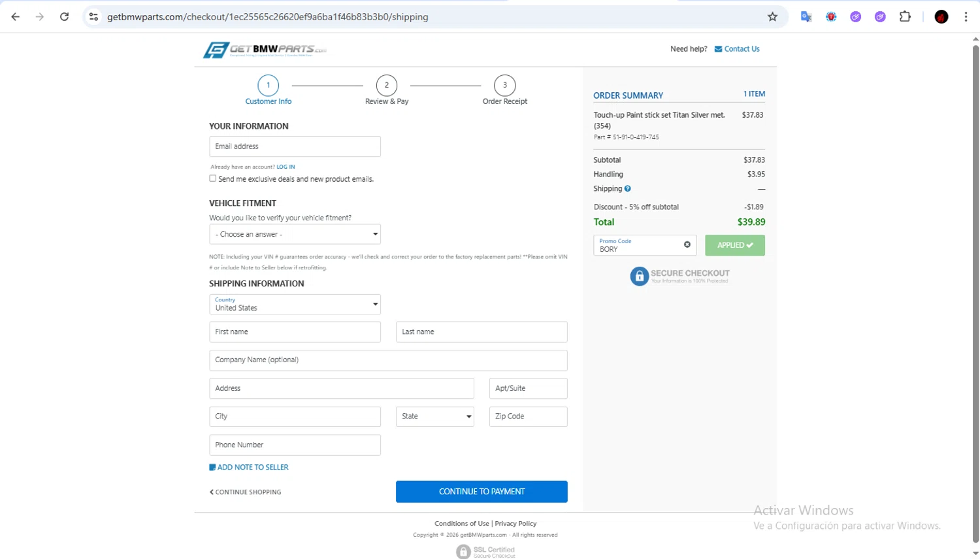The image size is (980, 559).
Task: Click the SSL Certified badge
Action: coord(485,552)
